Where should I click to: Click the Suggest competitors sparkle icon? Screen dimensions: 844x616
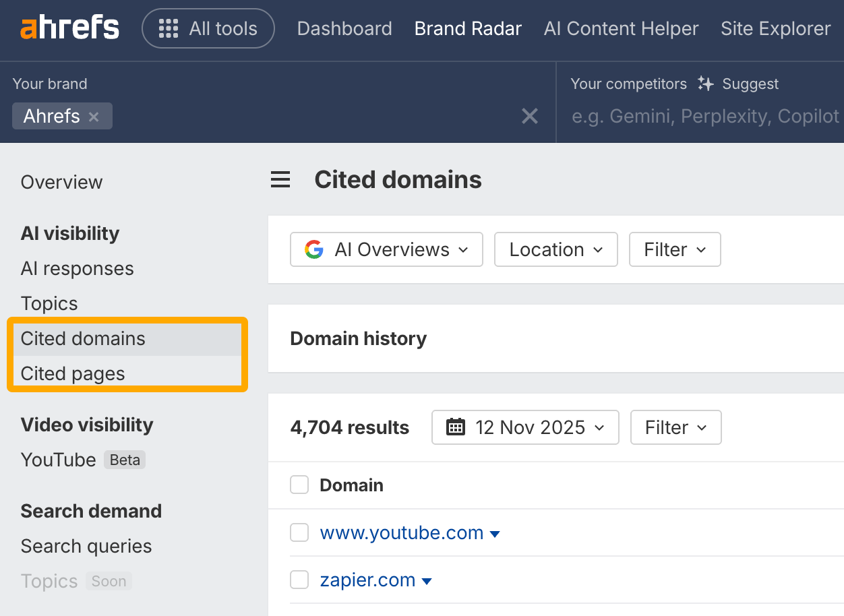[705, 84]
